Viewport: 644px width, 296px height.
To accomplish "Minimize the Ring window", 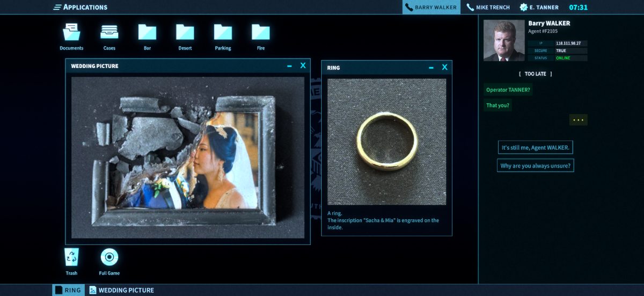I will [431, 68].
